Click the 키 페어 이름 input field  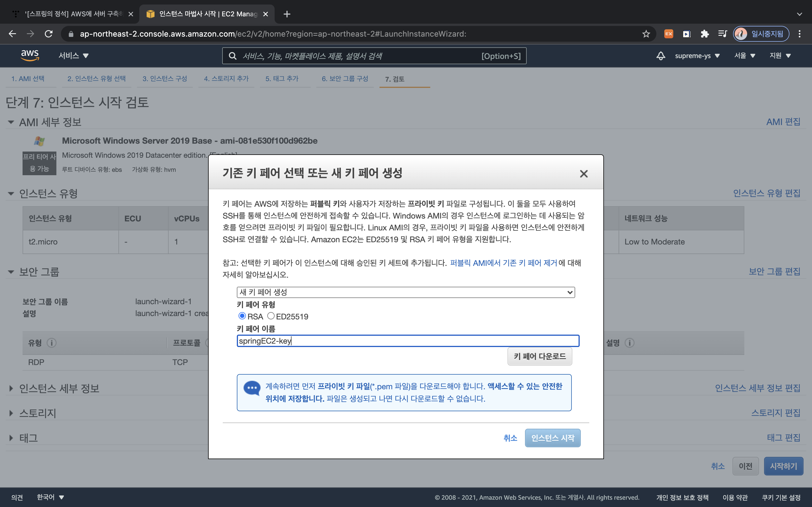(x=408, y=341)
